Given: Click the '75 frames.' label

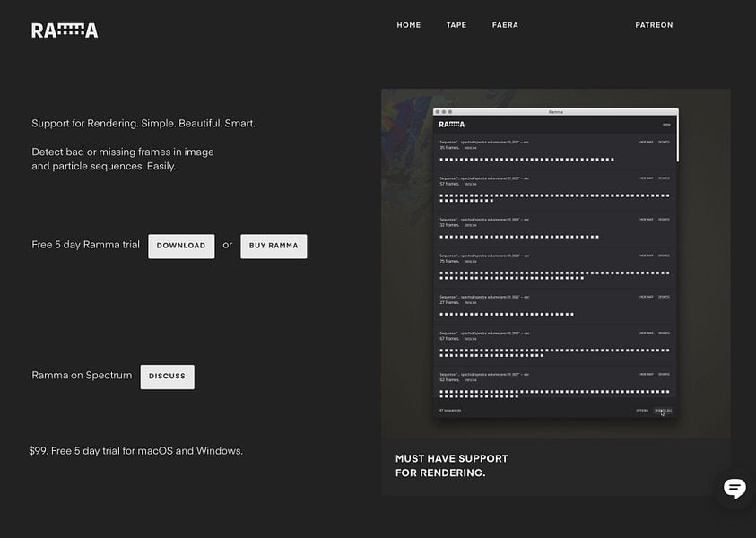Looking at the screenshot, I should pos(449,261).
